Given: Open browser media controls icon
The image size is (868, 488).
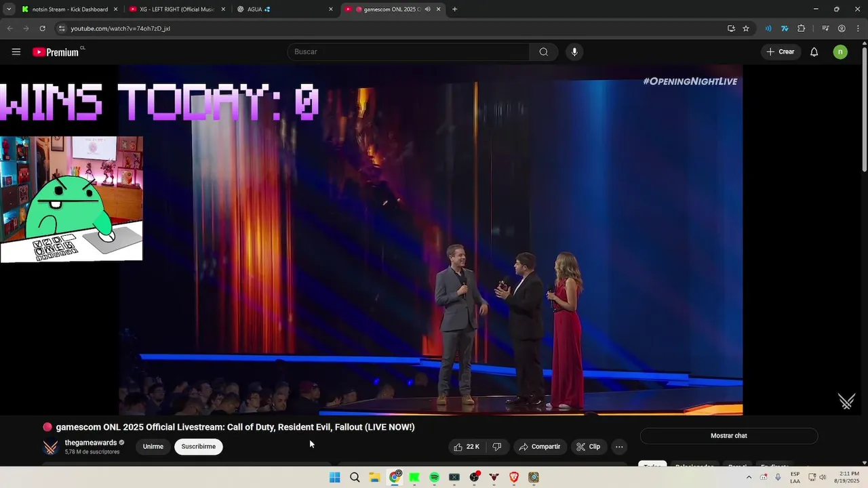Looking at the screenshot, I should [x=825, y=28].
